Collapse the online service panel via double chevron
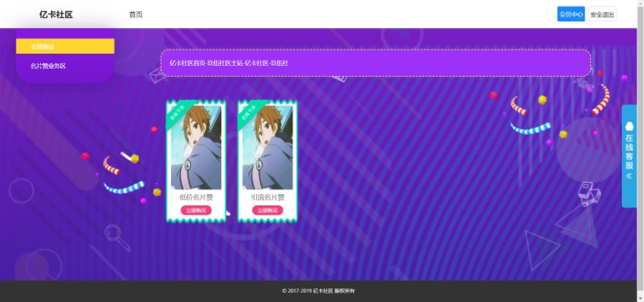Screen dimensions: 644x302 tap(629, 176)
